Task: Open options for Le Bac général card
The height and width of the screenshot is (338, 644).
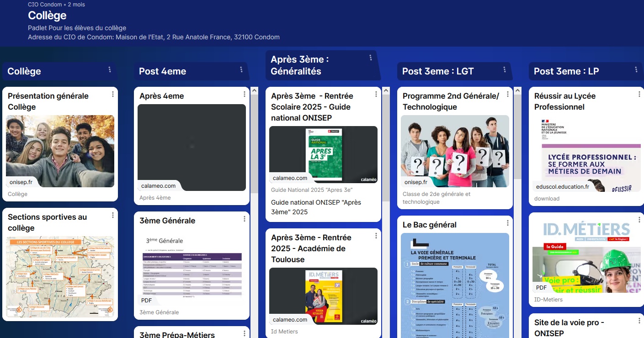Action: [x=508, y=223]
